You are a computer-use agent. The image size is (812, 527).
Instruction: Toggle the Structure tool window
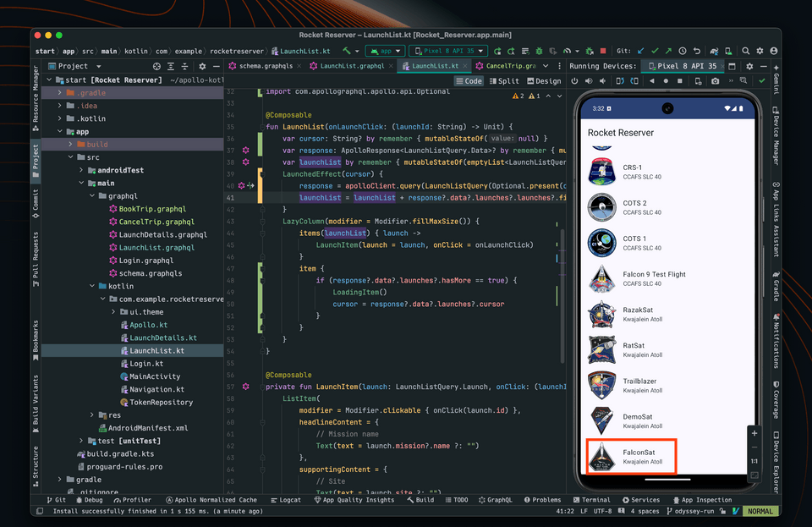[x=36, y=466]
